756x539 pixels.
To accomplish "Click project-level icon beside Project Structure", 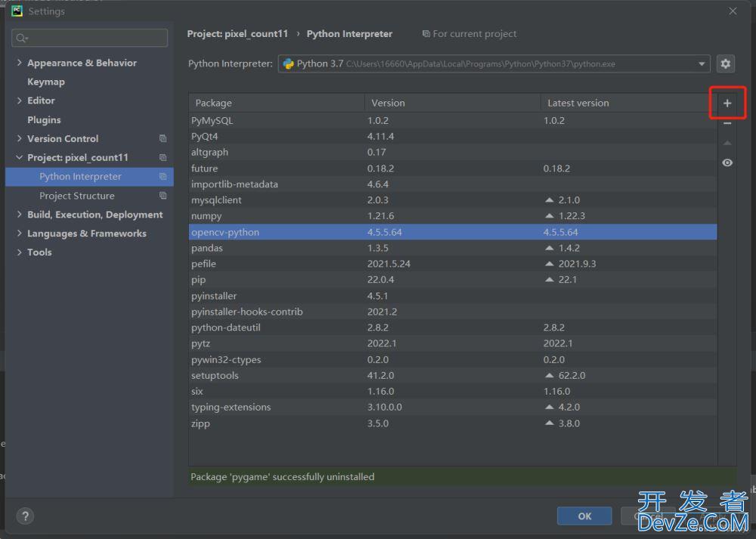I will pos(163,196).
